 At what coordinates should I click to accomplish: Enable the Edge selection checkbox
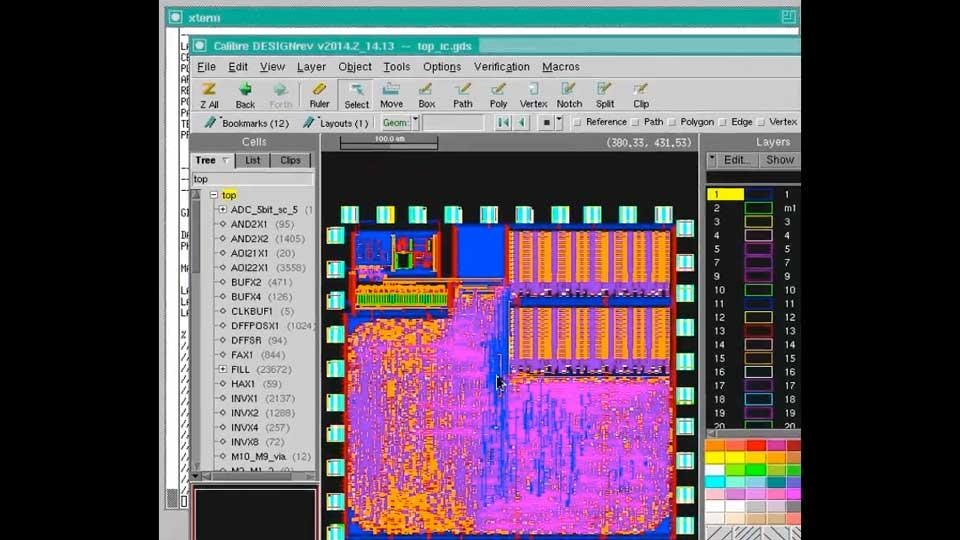point(723,122)
